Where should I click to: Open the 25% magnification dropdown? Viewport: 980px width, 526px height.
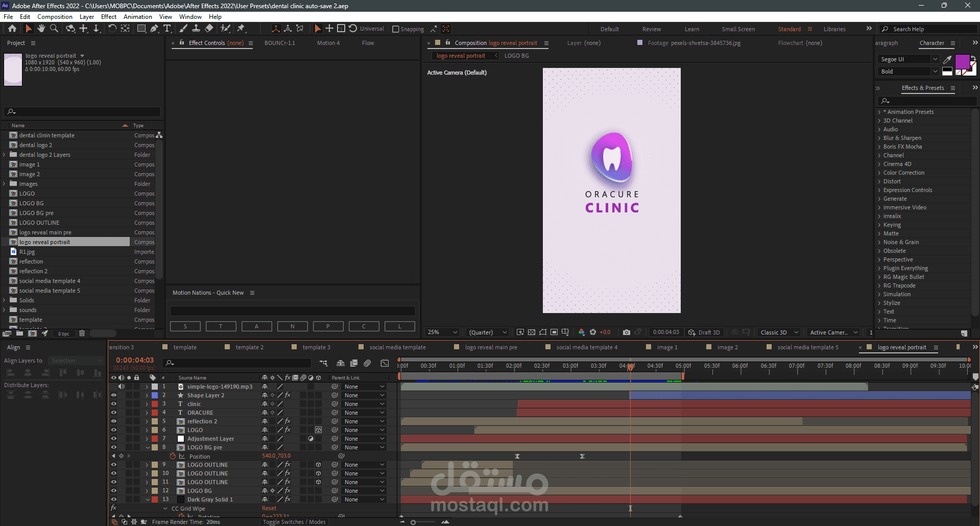(x=442, y=332)
